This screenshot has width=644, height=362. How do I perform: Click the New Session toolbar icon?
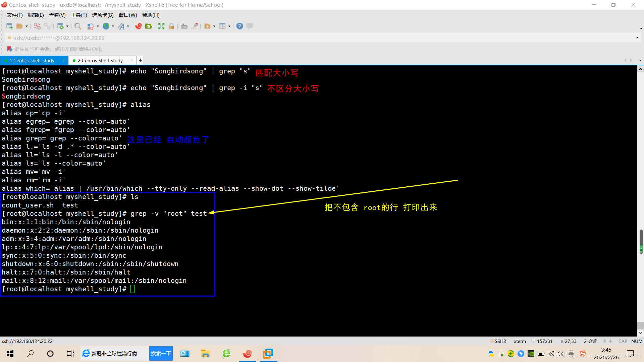pyautogui.click(x=9, y=26)
